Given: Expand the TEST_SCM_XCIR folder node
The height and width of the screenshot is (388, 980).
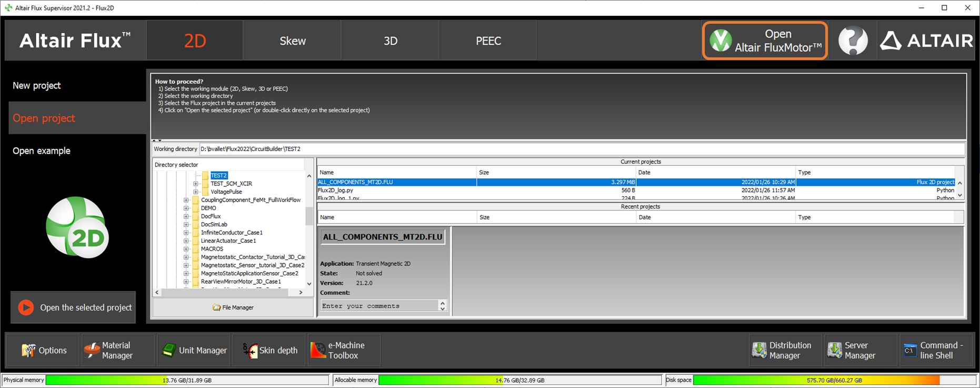Looking at the screenshot, I should click(196, 184).
